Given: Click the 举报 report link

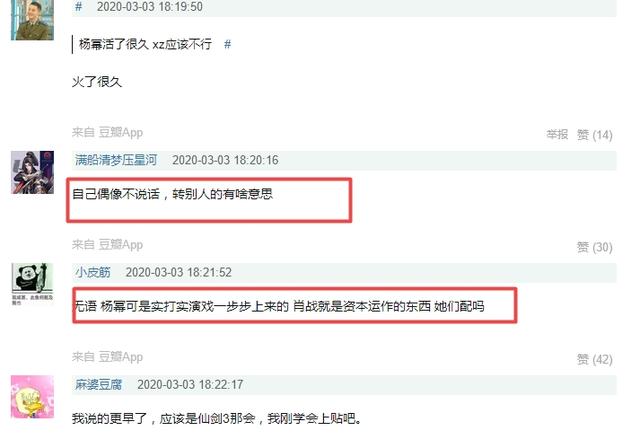Looking at the screenshot, I should 557,134.
